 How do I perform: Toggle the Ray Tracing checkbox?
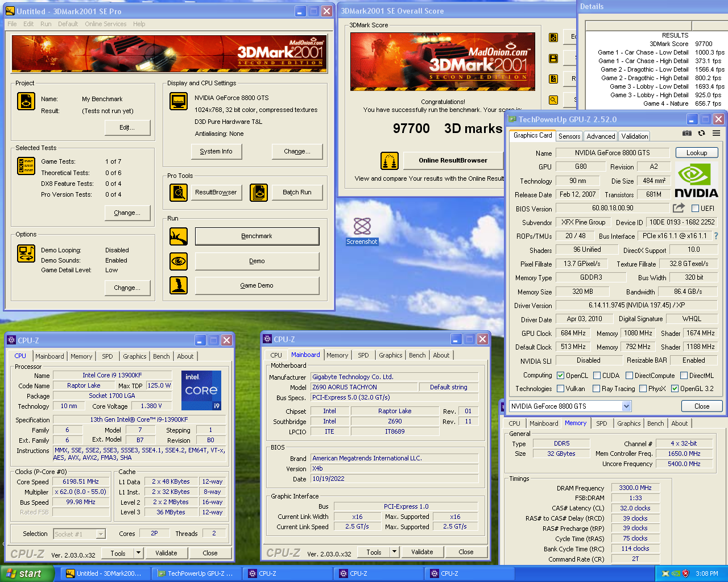point(596,389)
